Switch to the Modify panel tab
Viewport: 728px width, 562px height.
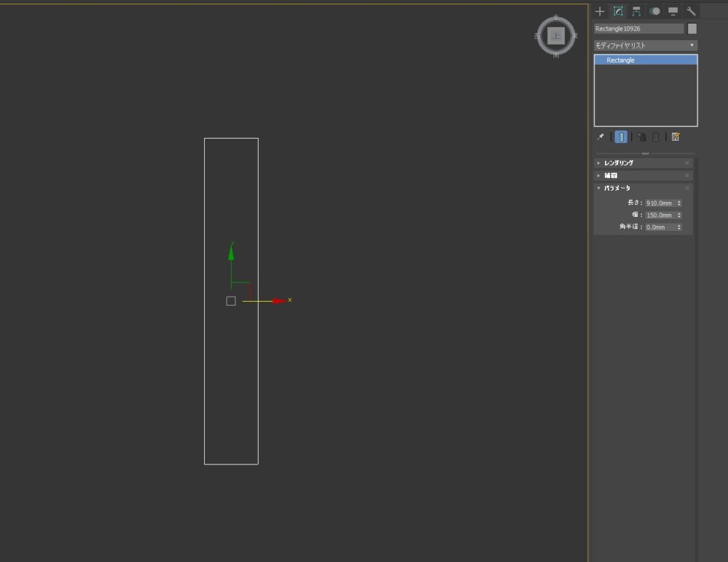click(618, 11)
